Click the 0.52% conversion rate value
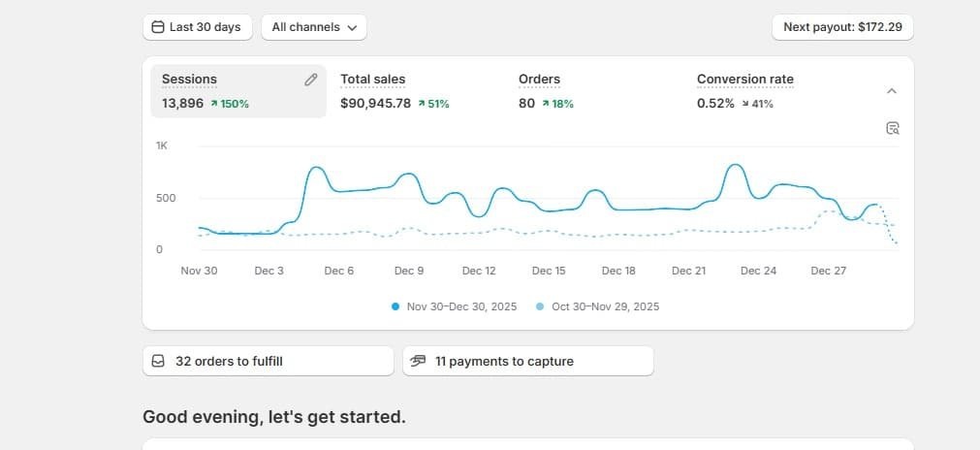Screen dimensions: 980x450 (x=715, y=104)
